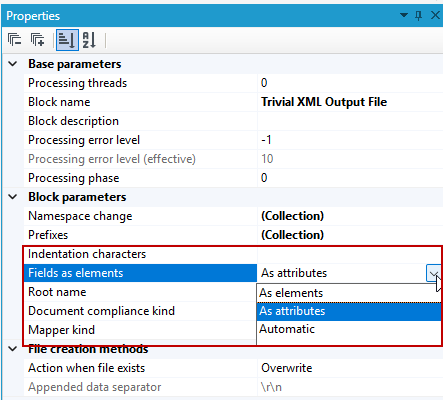Screen dimensions: 443x400
Task: Switch to Alphabetical sort icon
Action: 89,40
